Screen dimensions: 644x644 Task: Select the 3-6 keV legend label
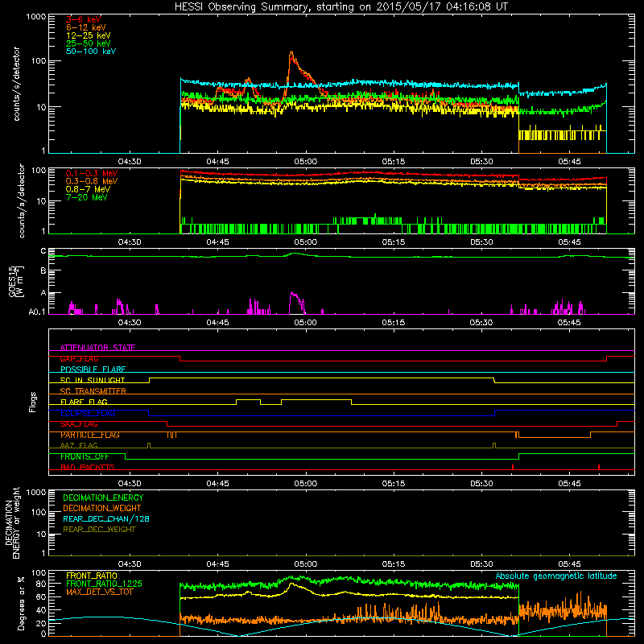(83, 19)
